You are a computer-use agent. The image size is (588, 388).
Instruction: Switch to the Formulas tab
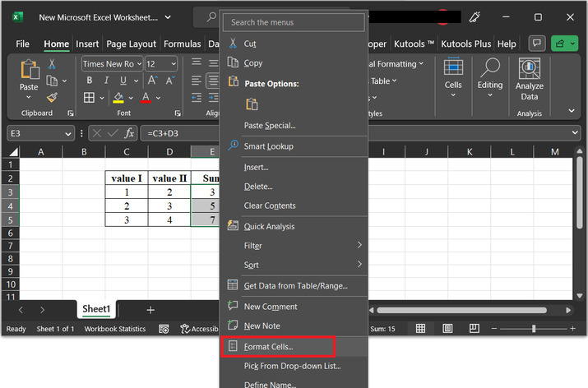point(183,44)
